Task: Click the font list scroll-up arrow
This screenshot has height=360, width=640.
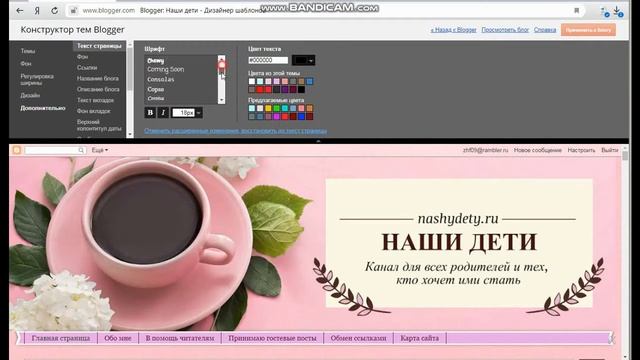Action: coord(221,58)
